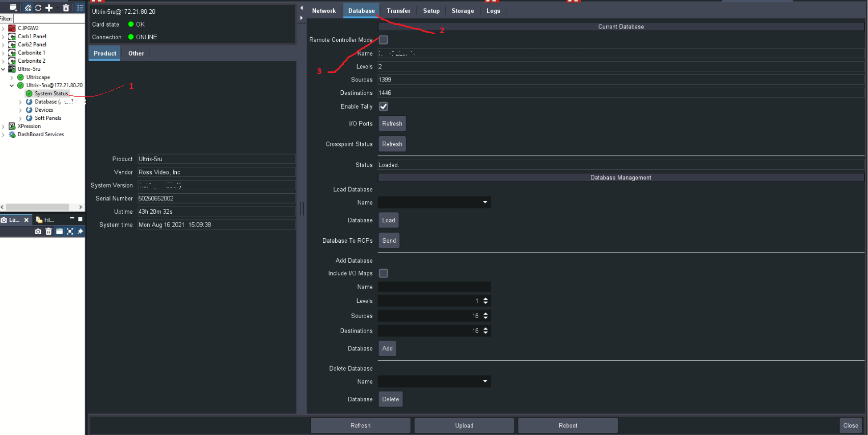The height and width of the screenshot is (435, 868).
Task: Click the Carb2 Panel device icon
Action: [12, 44]
